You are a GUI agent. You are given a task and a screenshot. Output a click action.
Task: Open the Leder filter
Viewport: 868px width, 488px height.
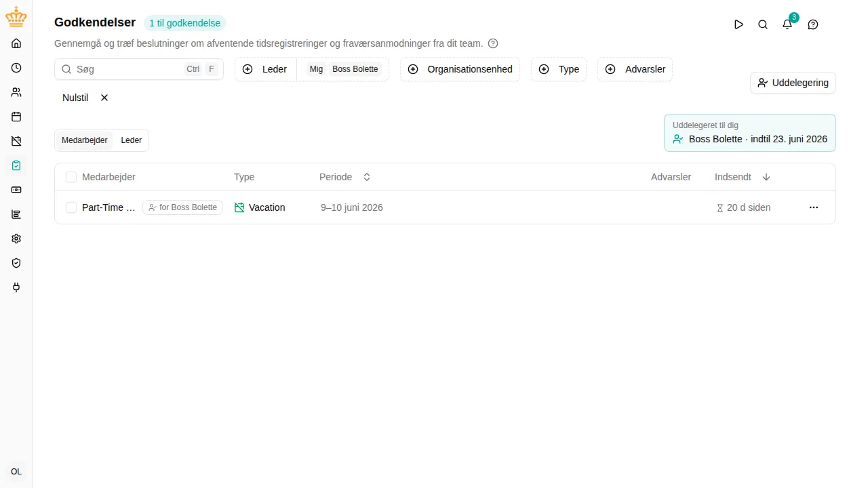(266, 69)
